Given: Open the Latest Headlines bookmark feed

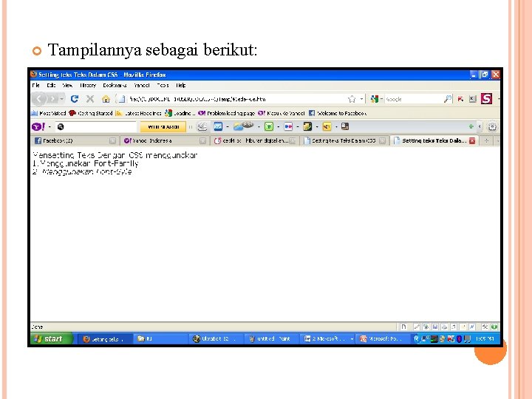Looking at the screenshot, I should point(138,113).
